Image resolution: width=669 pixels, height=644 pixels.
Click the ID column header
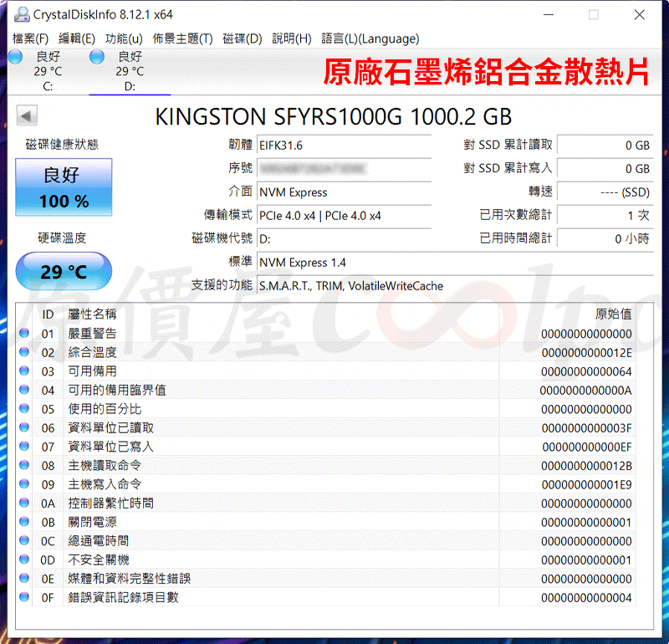[48, 314]
